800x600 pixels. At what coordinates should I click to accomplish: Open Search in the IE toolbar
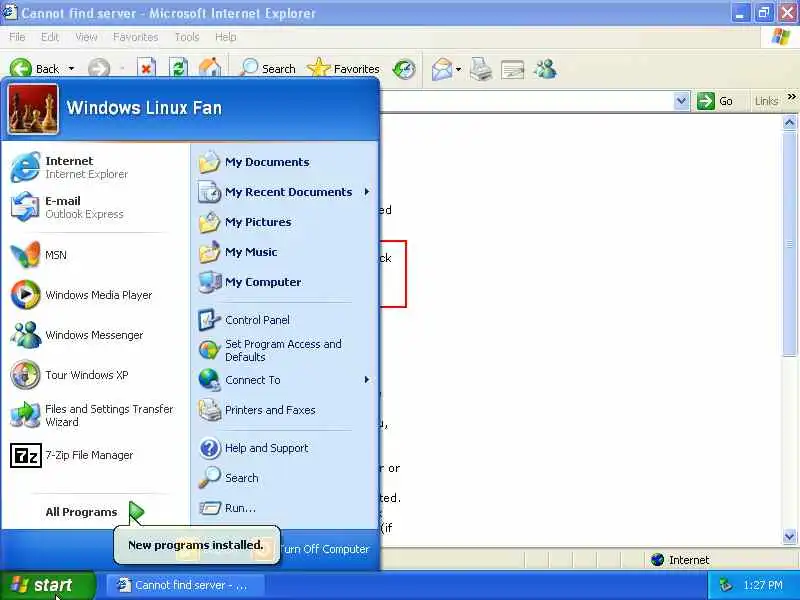tap(267, 68)
